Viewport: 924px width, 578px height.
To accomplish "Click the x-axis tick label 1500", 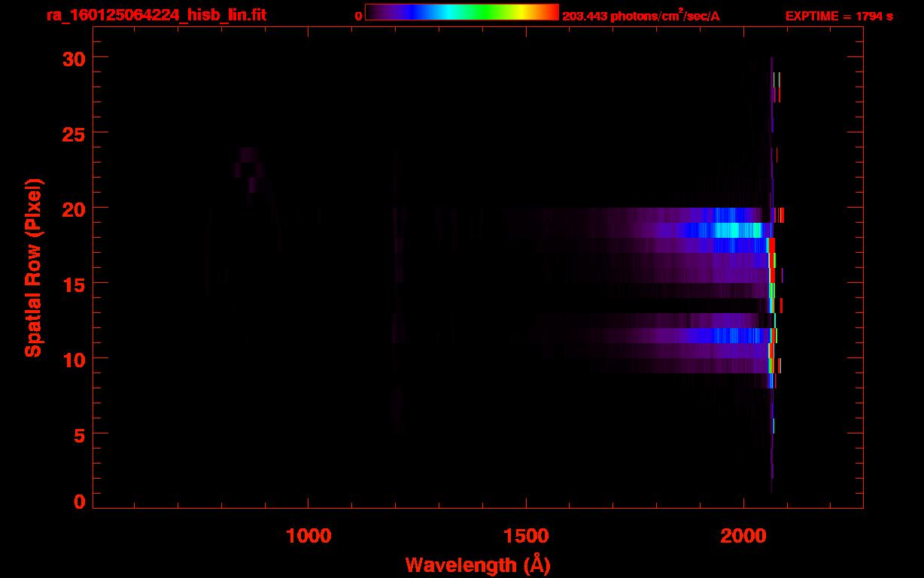I will (526, 536).
